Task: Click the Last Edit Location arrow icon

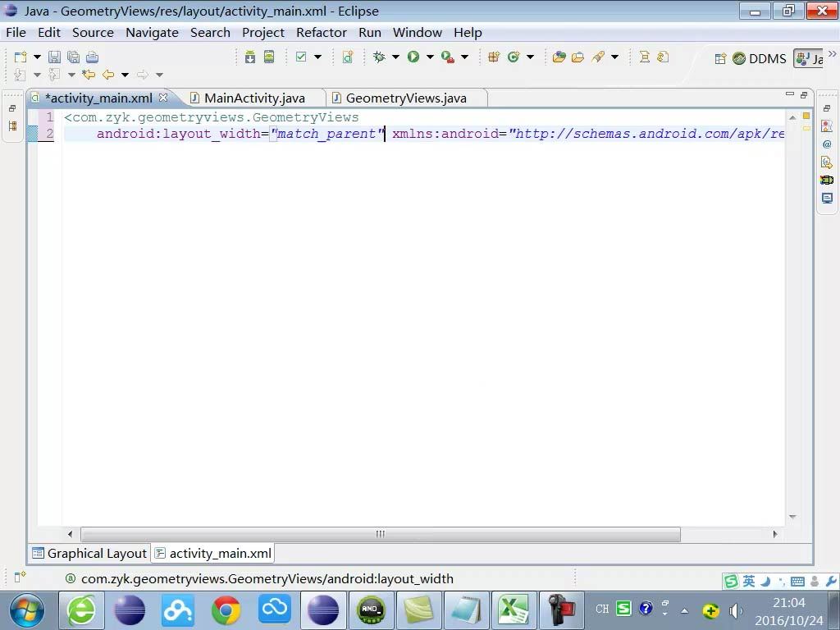Action: pos(89,75)
